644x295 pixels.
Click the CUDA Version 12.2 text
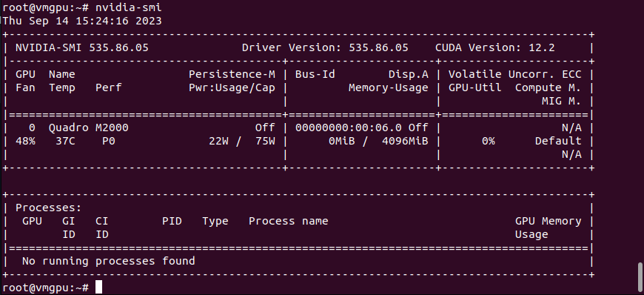coord(495,47)
